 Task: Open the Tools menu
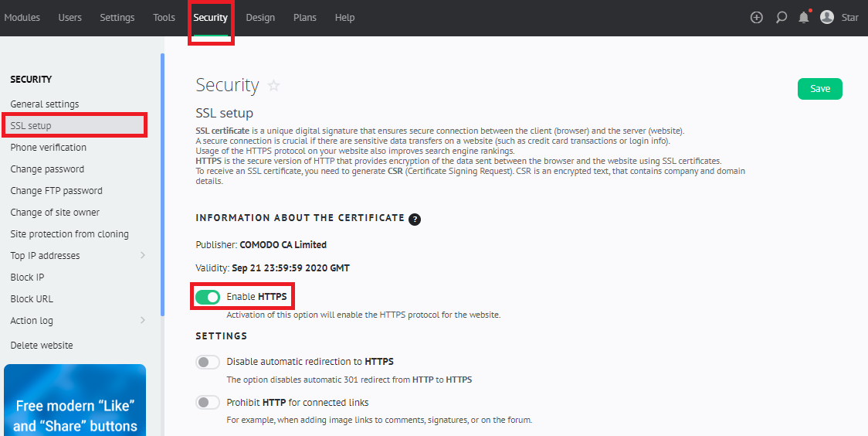point(164,18)
